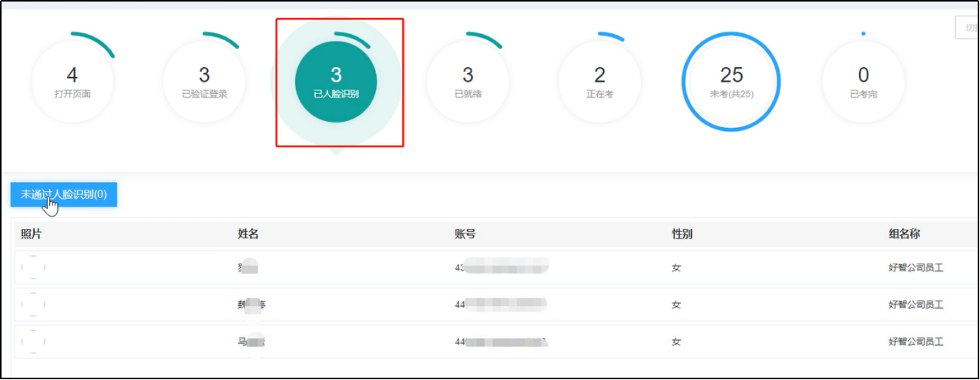Open photo thumbnail in 魏 row
The height and width of the screenshot is (380, 980).
33,304
